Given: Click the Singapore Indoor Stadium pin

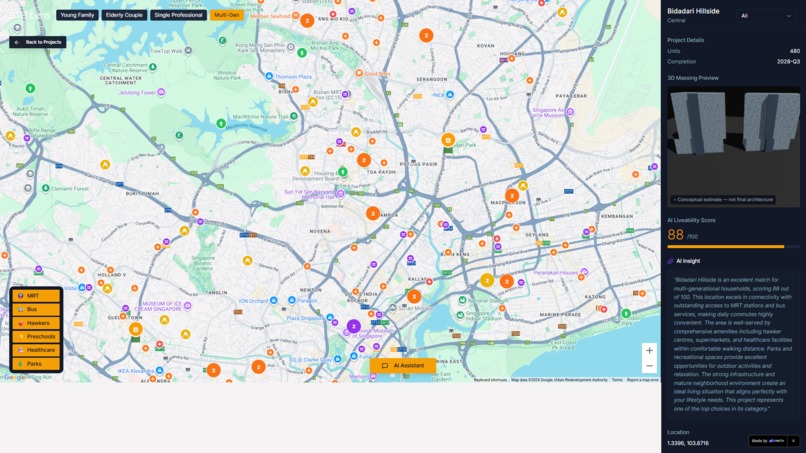Looking at the screenshot, I should coord(460,315).
